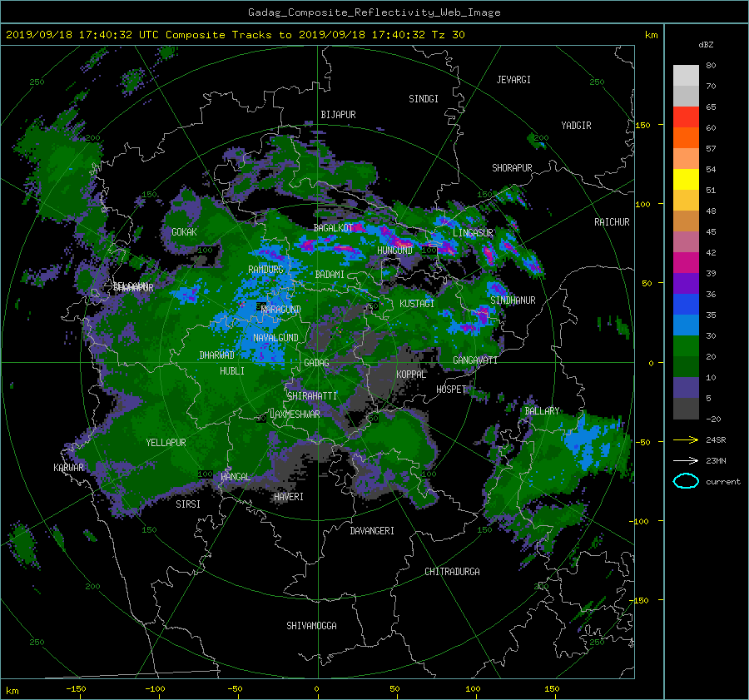
Task: Click the yellow 24SR arrow legend icon
Action: (686, 440)
